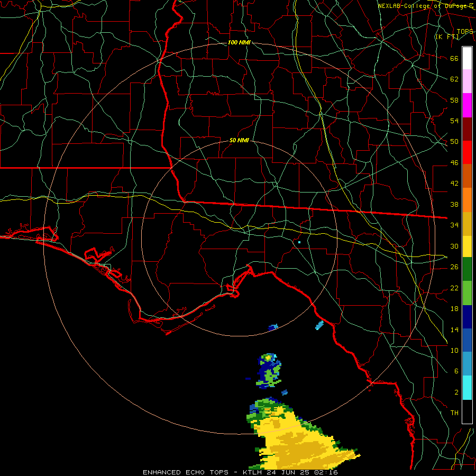476x476 pixels.
Task: Select the gold legend swatch near 34
Action: click(x=467, y=224)
